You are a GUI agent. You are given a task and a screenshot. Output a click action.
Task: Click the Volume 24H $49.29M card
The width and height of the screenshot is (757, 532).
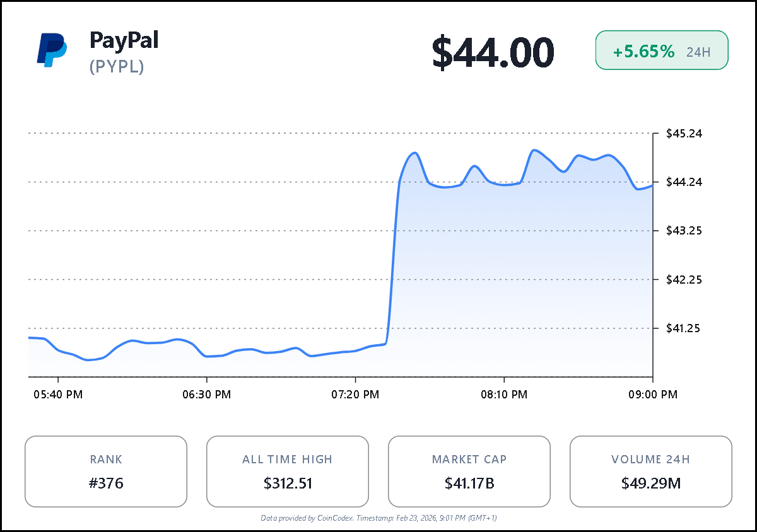tap(651, 471)
